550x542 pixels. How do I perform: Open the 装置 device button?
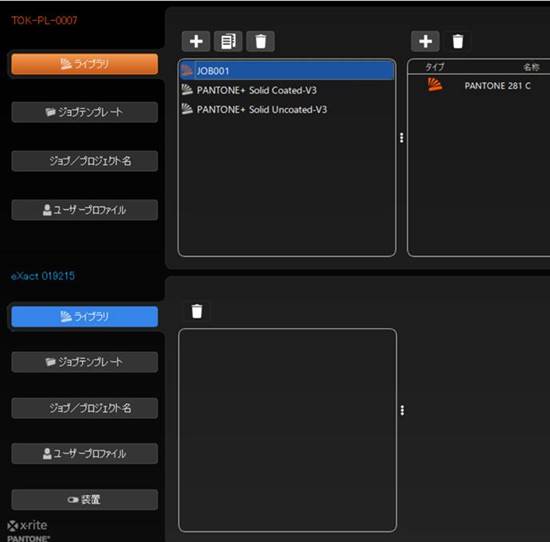coord(85,500)
